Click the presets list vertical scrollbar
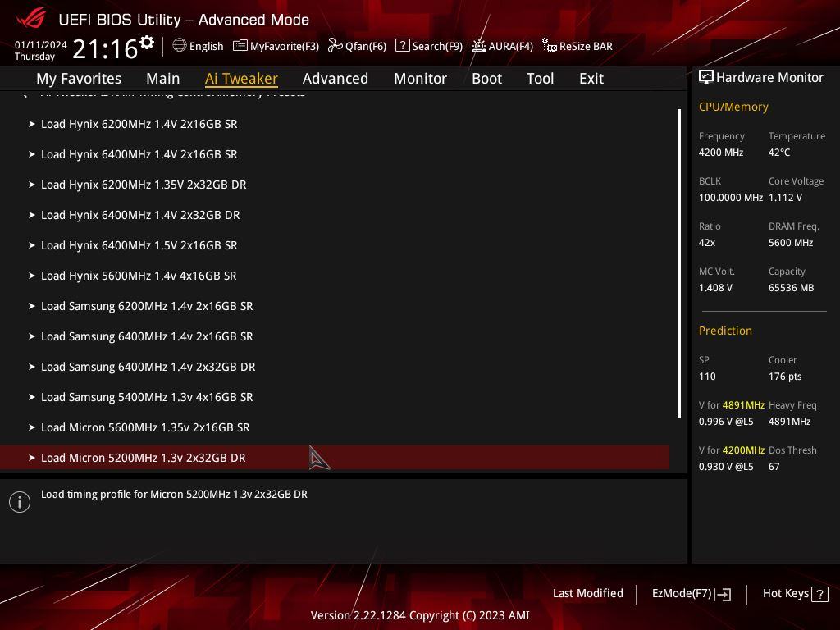Image resolution: width=840 pixels, height=630 pixels. [679, 263]
